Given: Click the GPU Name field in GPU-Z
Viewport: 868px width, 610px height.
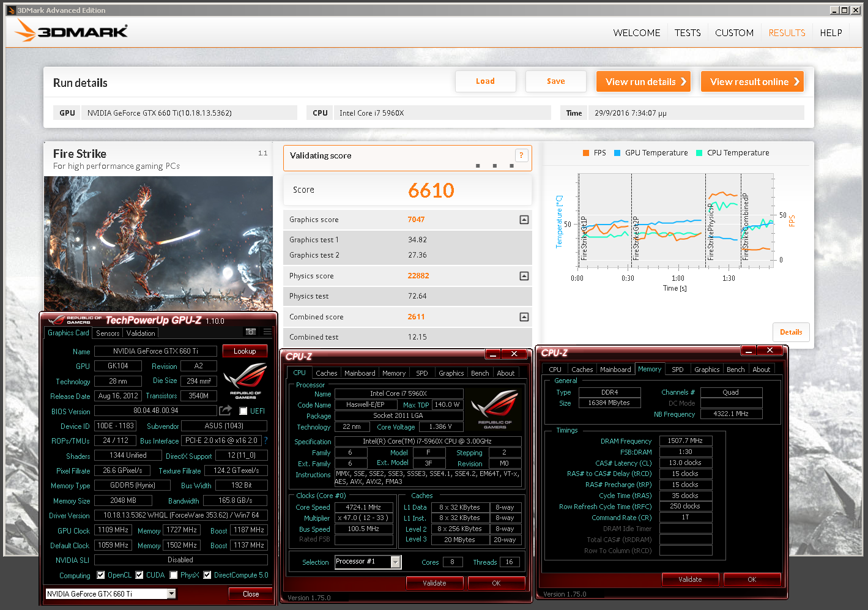Looking at the screenshot, I should coord(155,351).
